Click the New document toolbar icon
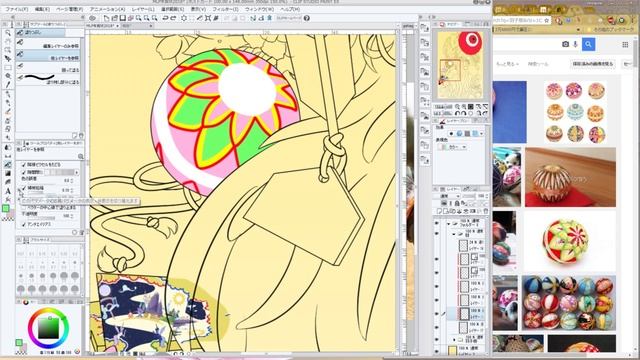 click(x=107, y=18)
